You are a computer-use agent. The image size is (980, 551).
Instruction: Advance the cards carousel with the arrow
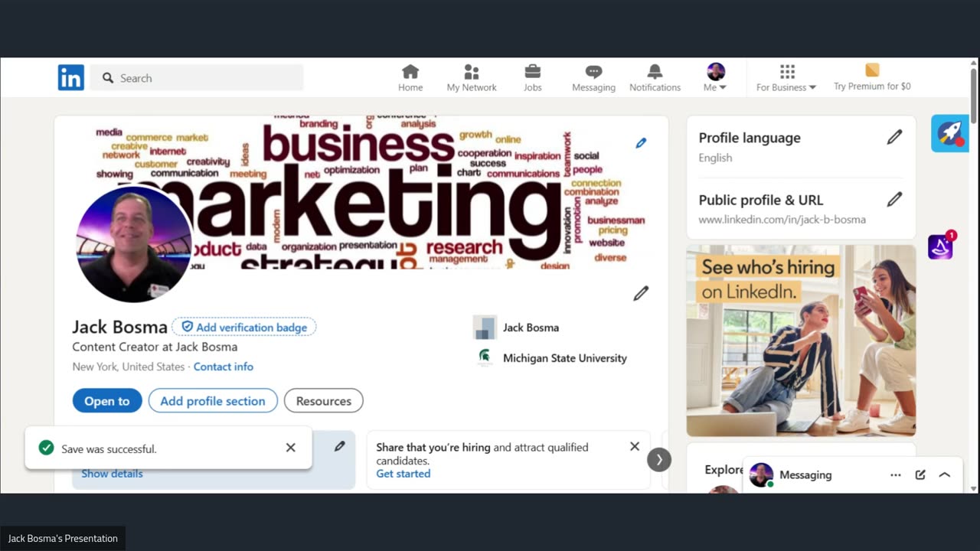click(659, 459)
